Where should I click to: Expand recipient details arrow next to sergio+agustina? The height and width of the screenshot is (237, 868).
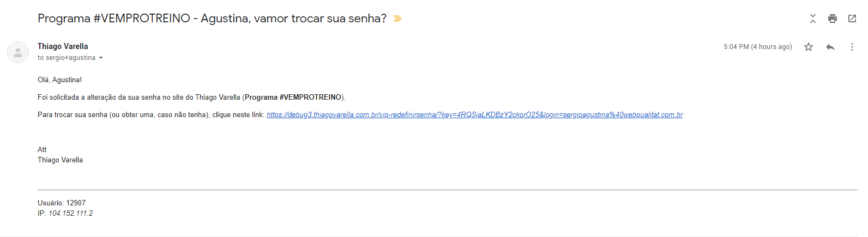tap(101, 58)
